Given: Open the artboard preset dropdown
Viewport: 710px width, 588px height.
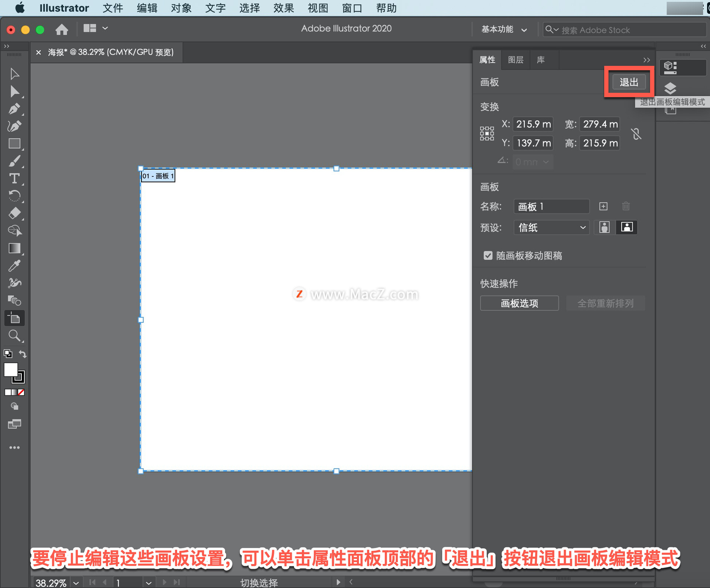Looking at the screenshot, I should [x=551, y=227].
